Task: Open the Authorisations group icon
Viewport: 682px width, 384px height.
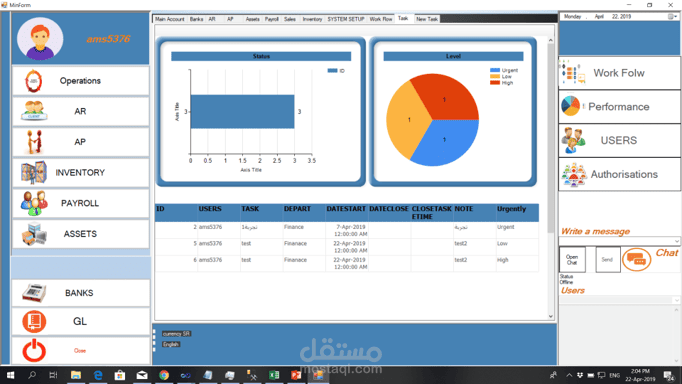Action: pos(574,174)
